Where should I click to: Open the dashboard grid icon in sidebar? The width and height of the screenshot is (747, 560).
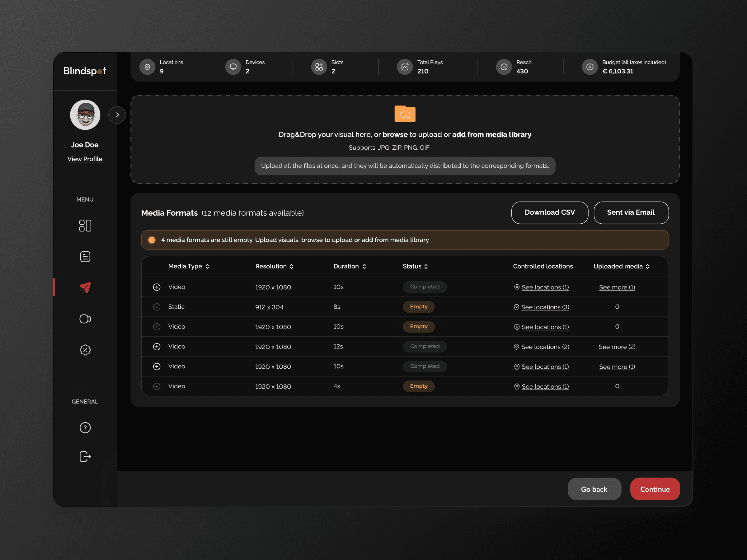point(85,226)
